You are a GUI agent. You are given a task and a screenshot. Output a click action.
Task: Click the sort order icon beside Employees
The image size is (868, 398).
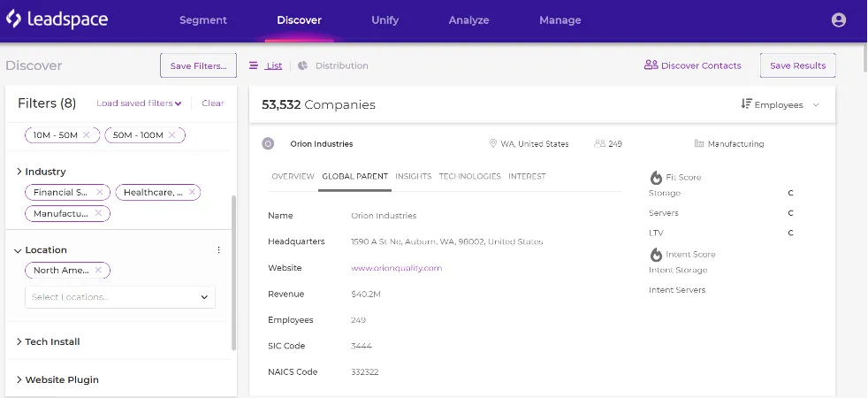tap(746, 103)
